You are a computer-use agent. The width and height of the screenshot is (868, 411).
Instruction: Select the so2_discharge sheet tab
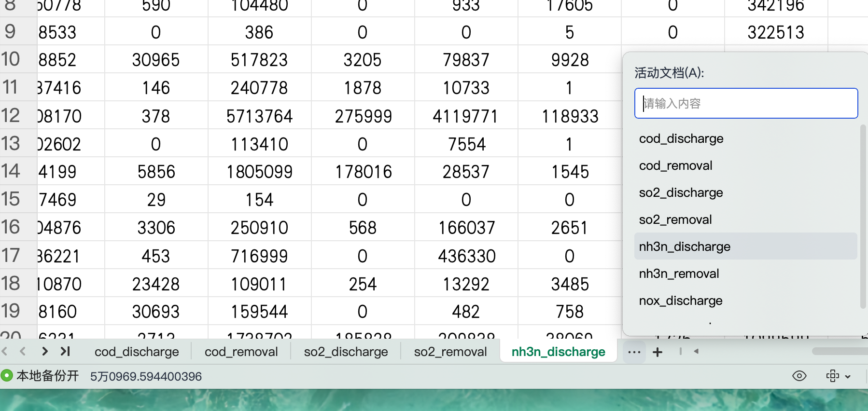pyautogui.click(x=346, y=352)
